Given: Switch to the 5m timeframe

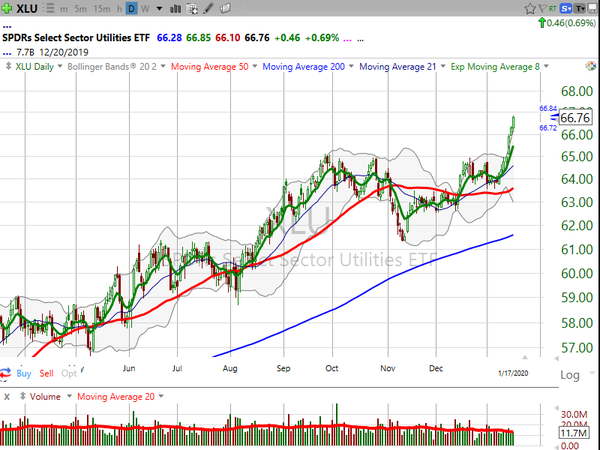Looking at the screenshot, I should coord(80,8).
